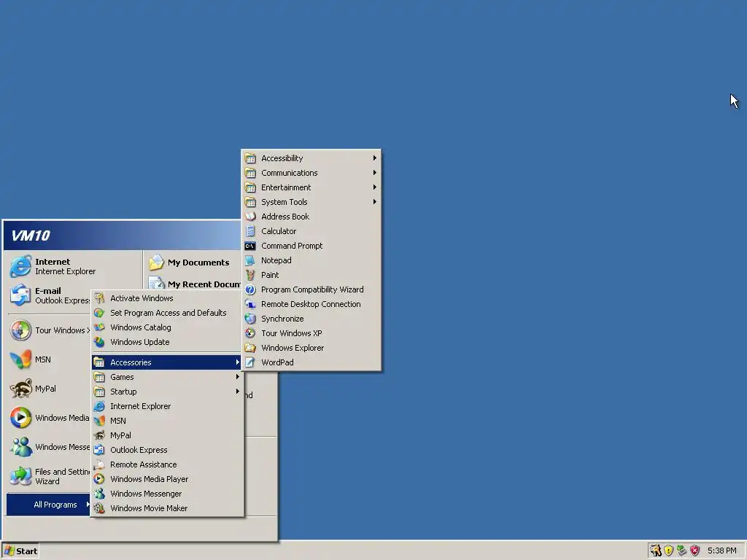Click the Outlook Express programs list icon
747x560 pixels.
click(x=99, y=450)
